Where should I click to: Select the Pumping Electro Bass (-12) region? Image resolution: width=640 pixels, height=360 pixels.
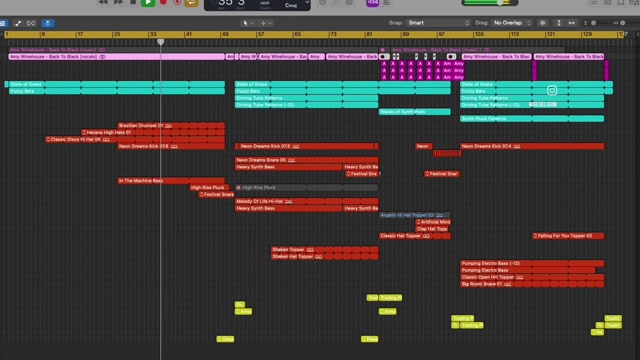click(532, 263)
